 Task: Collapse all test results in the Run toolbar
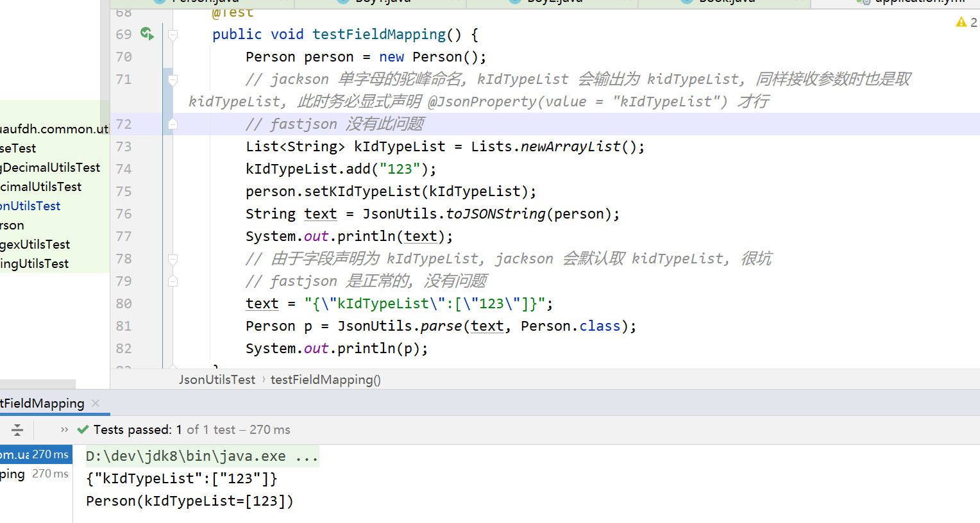(x=17, y=429)
